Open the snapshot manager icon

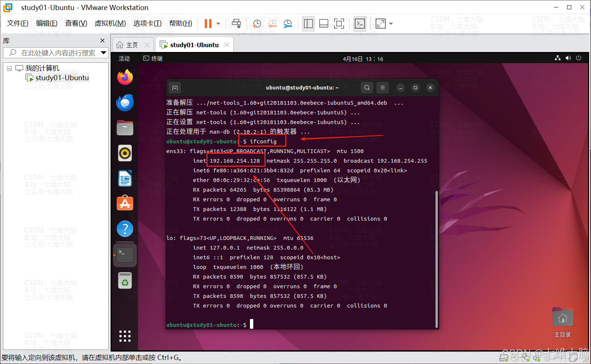click(x=288, y=24)
